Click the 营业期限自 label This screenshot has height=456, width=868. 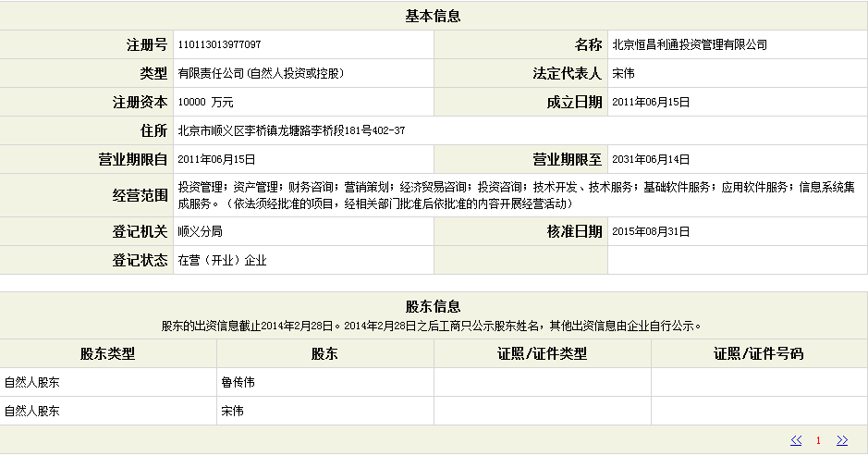tap(133, 160)
